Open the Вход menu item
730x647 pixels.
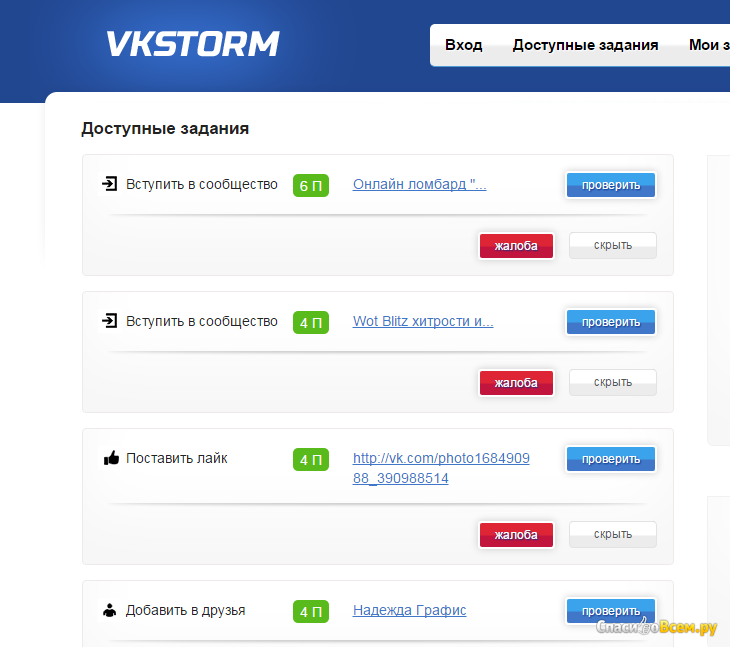(463, 45)
